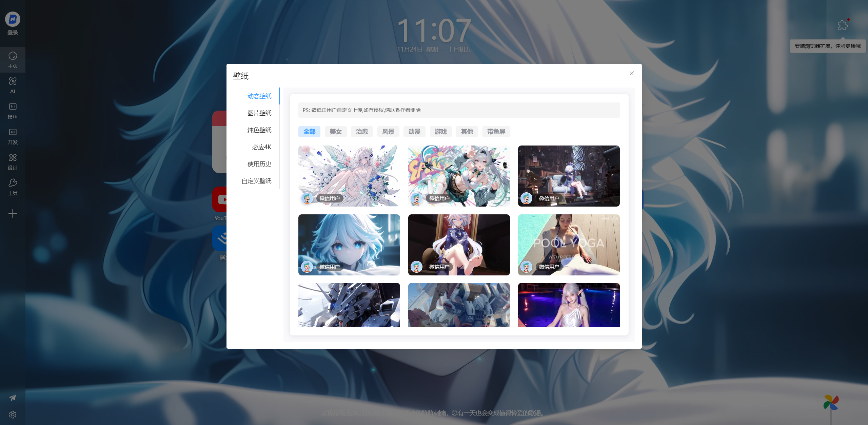Select the 工具 wrench icon
The height and width of the screenshot is (425, 868).
[x=13, y=187]
